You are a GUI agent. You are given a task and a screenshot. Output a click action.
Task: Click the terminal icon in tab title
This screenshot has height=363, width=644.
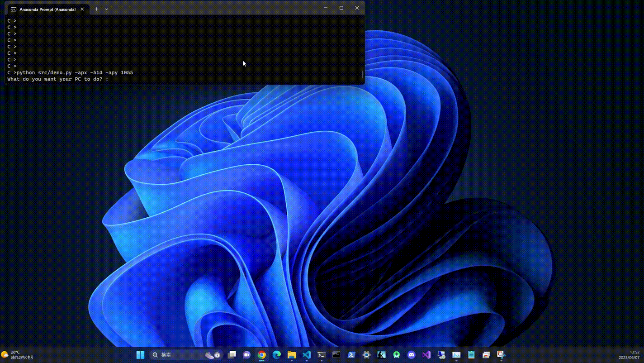coord(14,9)
